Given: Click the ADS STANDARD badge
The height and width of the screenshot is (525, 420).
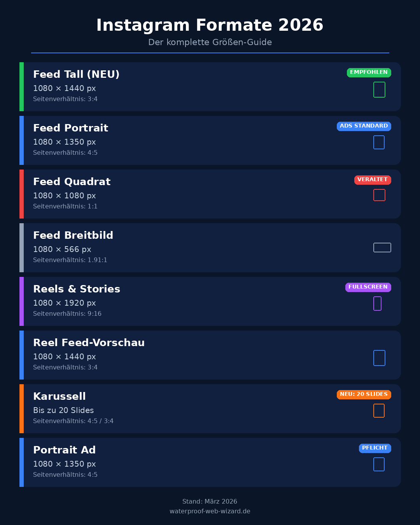Looking at the screenshot, I should coord(364,126).
